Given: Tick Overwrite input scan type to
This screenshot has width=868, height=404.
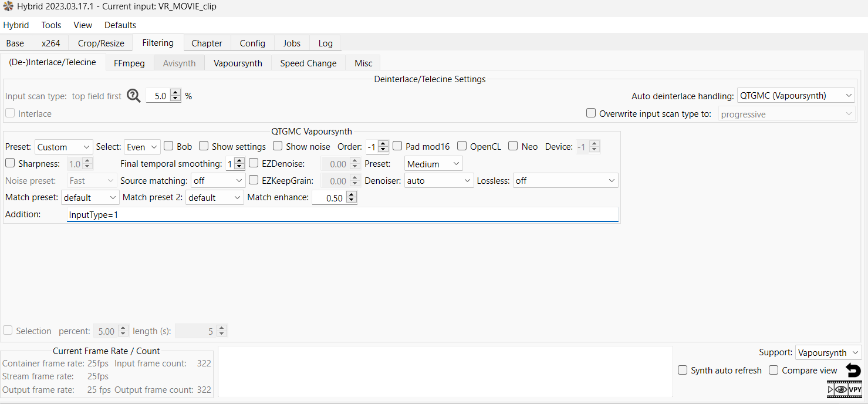Looking at the screenshot, I should (x=591, y=113).
